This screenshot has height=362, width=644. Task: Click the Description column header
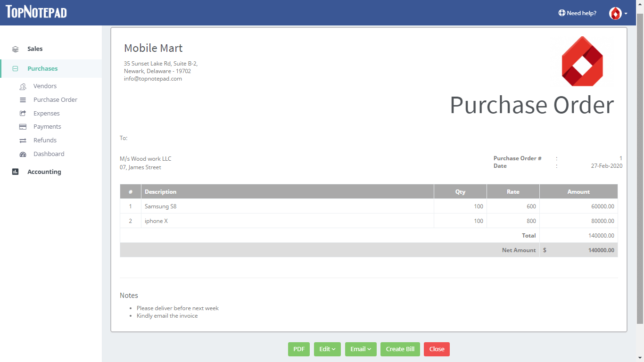[x=288, y=192]
